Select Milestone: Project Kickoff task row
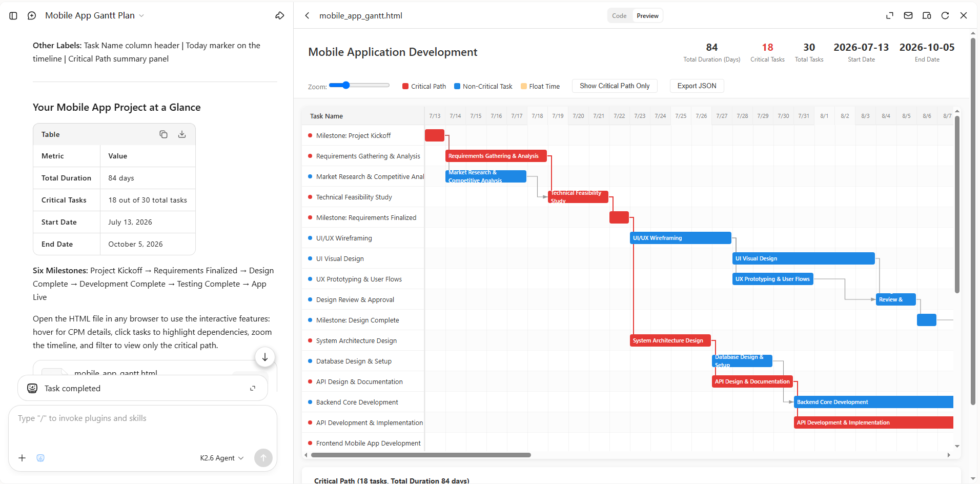Viewport: 980px width, 484px height. click(363, 135)
